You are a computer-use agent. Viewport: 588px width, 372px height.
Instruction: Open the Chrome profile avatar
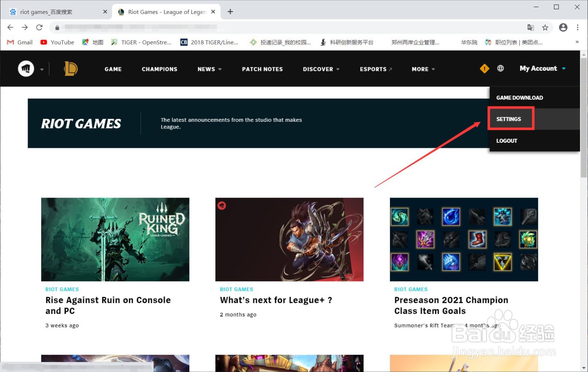click(563, 28)
